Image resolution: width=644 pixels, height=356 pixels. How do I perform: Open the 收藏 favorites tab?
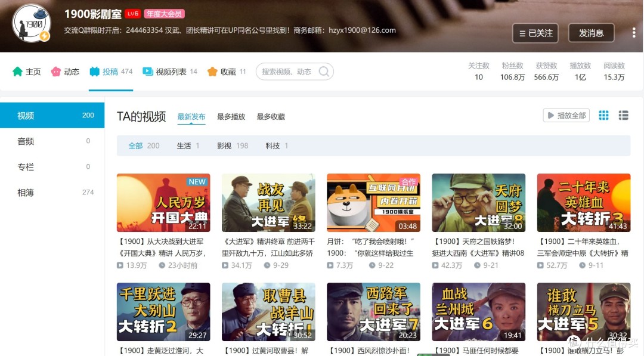(227, 72)
